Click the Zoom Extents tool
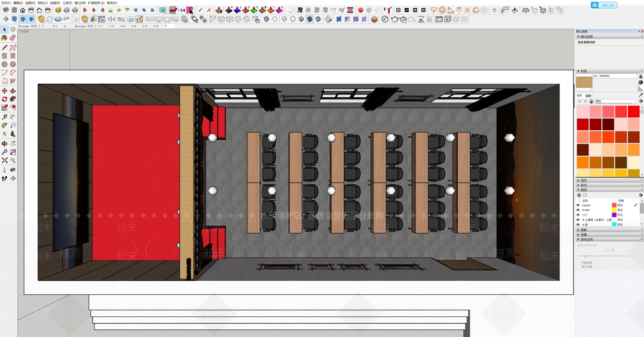 (x=4, y=160)
